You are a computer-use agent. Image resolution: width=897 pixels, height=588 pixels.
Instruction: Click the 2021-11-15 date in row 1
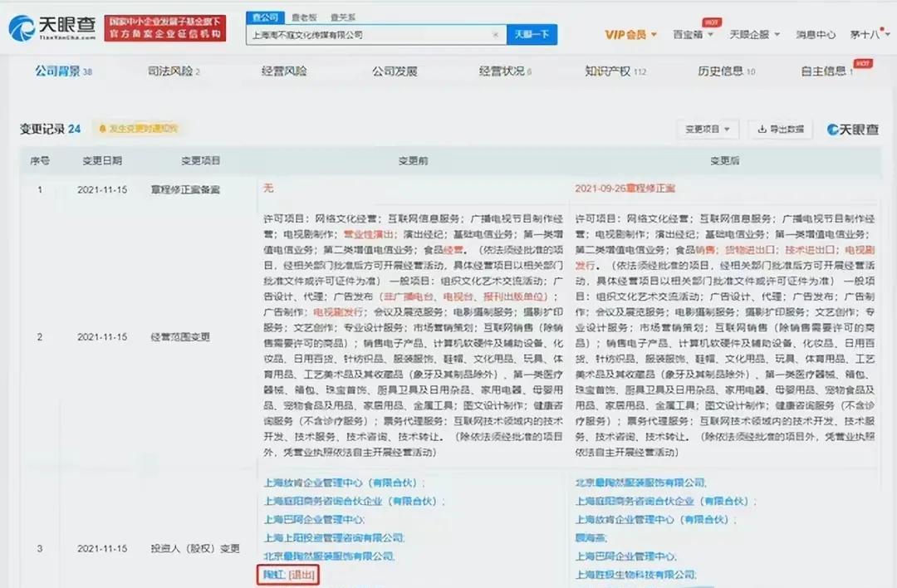point(102,189)
